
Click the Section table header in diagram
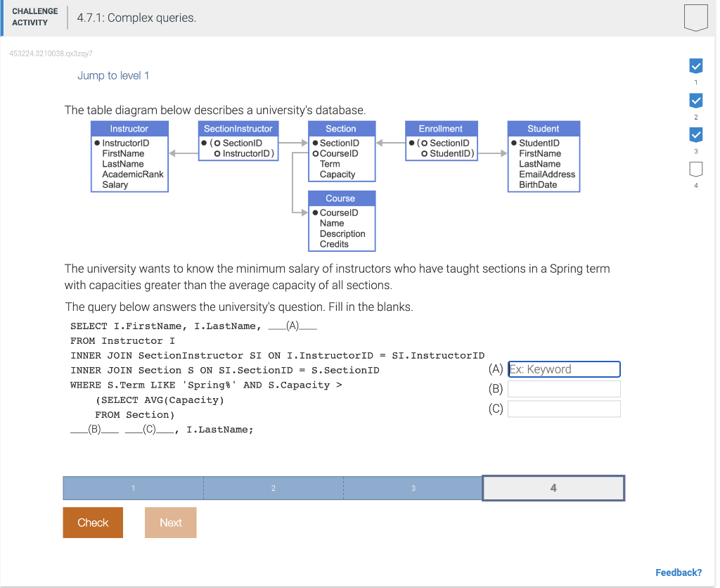tap(341, 129)
